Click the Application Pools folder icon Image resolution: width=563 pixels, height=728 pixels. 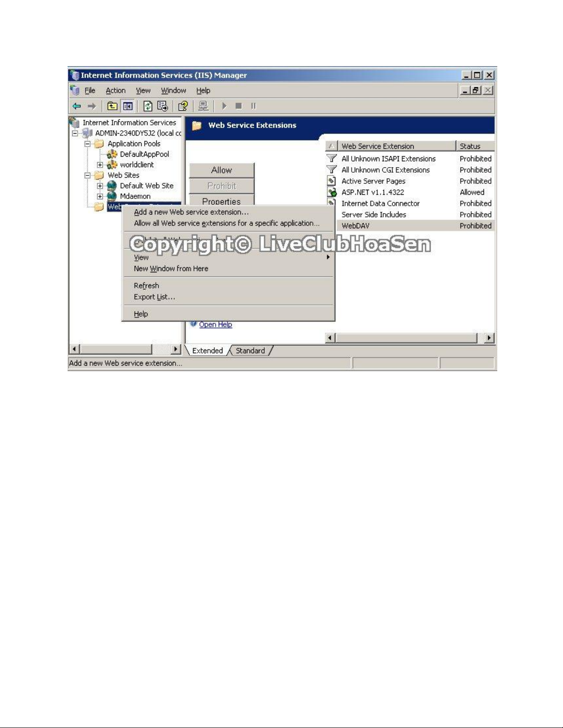pyautogui.click(x=99, y=144)
